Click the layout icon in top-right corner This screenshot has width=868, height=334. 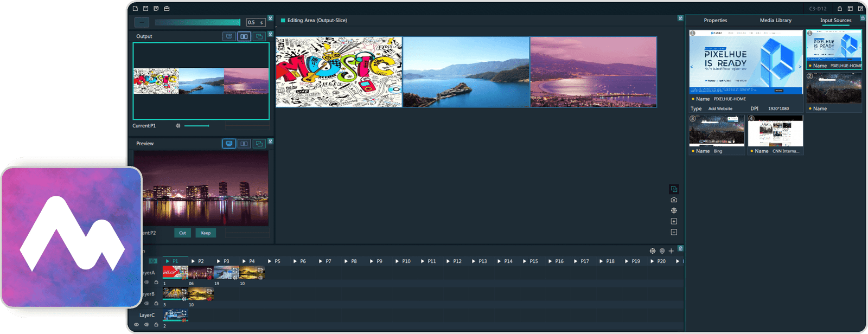click(x=850, y=9)
